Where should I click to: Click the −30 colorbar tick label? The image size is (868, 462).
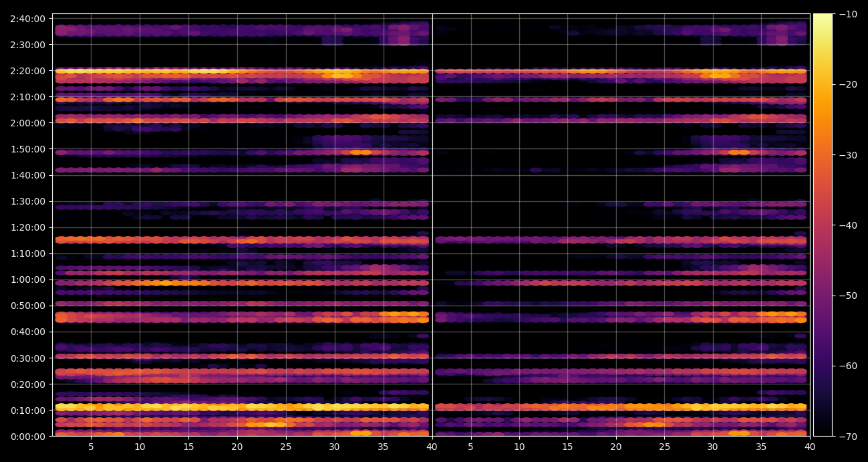coord(848,155)
